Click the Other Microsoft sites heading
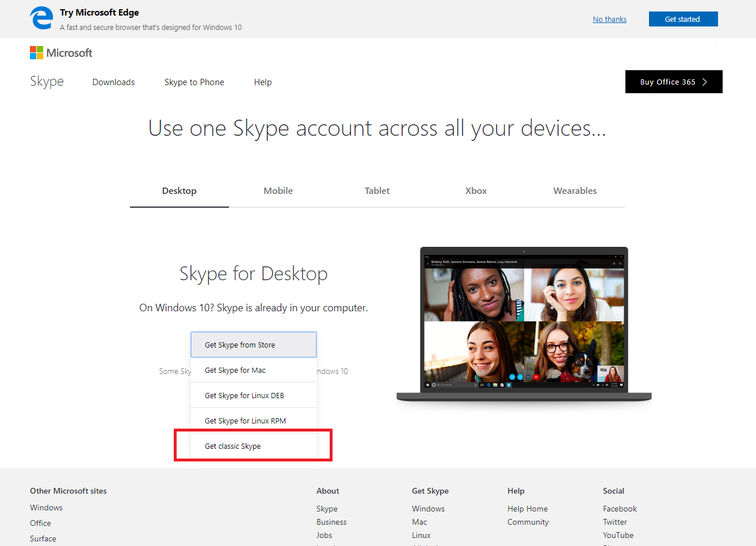 [x=68, y=491]
